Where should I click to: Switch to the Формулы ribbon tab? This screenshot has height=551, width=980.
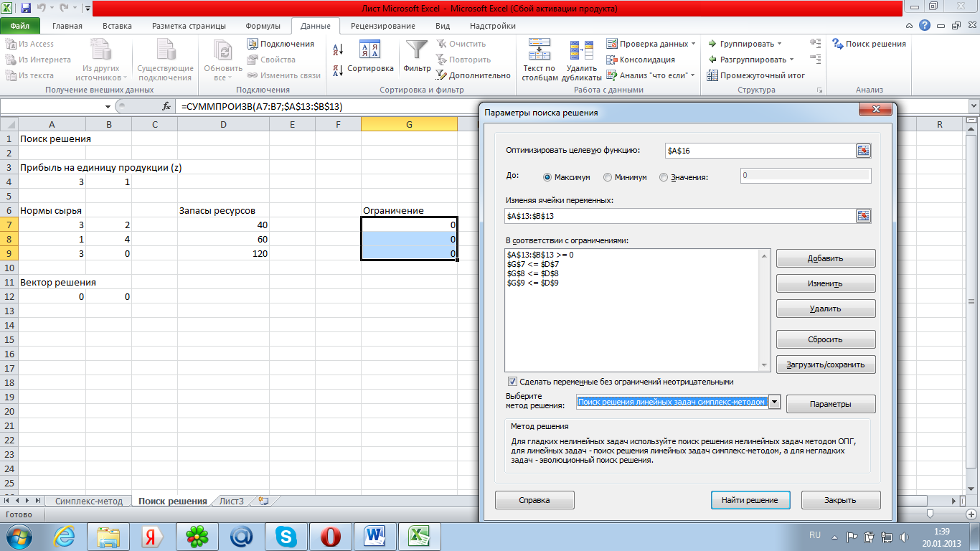[x=263, y=26]
